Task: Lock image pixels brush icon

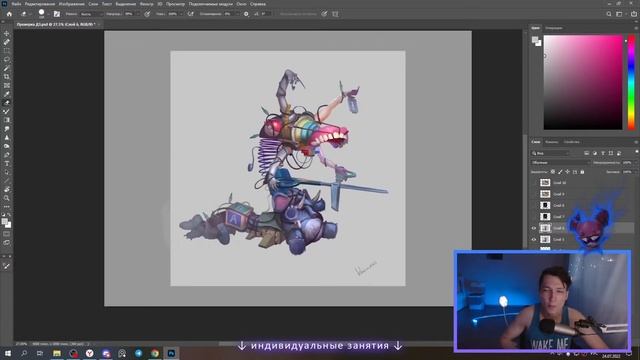Action: coord(560,172)
